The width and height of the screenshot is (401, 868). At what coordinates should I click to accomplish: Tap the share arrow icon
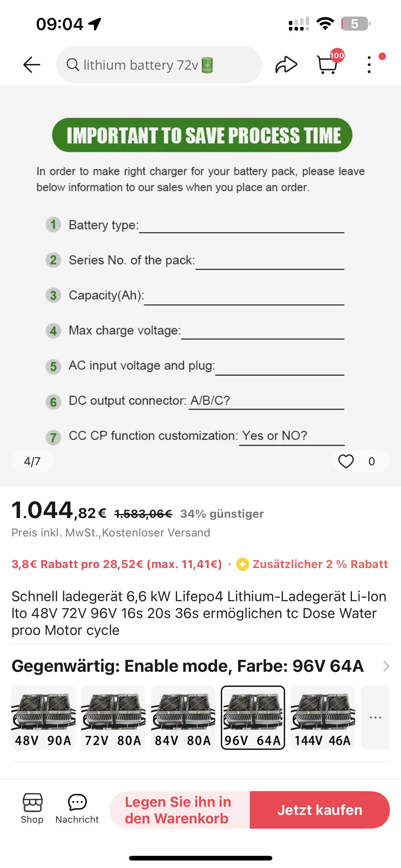tap(286, 65)
